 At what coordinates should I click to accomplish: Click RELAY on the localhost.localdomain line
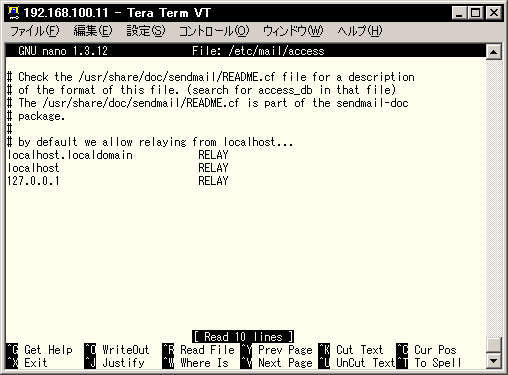213,155
